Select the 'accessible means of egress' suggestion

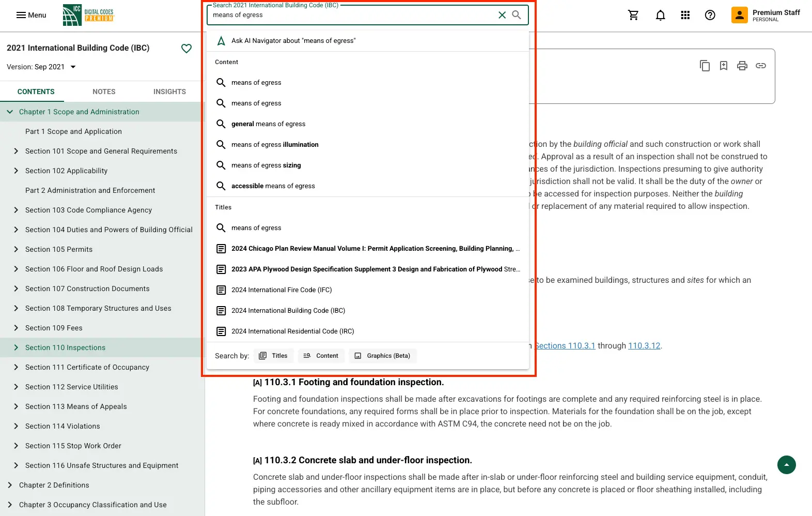click(x=368, y=186)
